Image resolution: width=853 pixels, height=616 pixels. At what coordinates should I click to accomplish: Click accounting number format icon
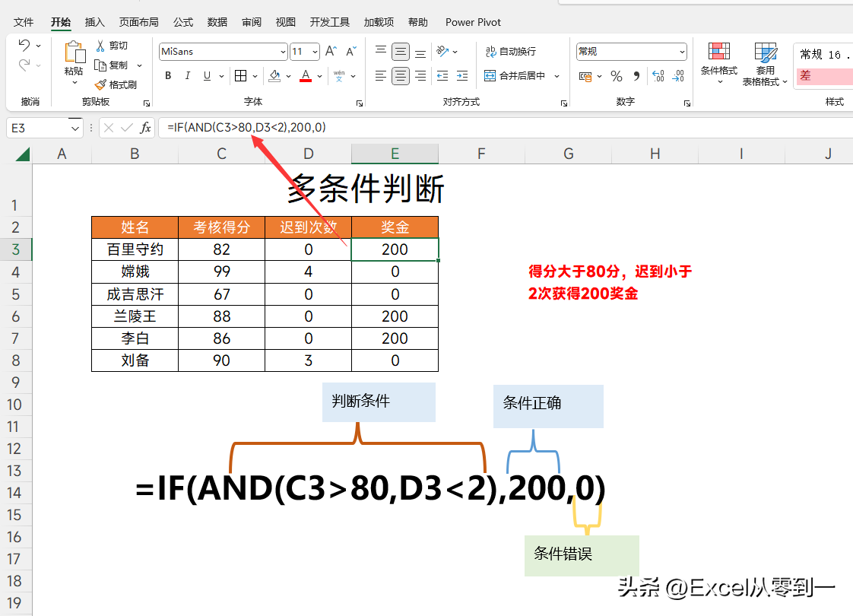click(x=585, y=76)
